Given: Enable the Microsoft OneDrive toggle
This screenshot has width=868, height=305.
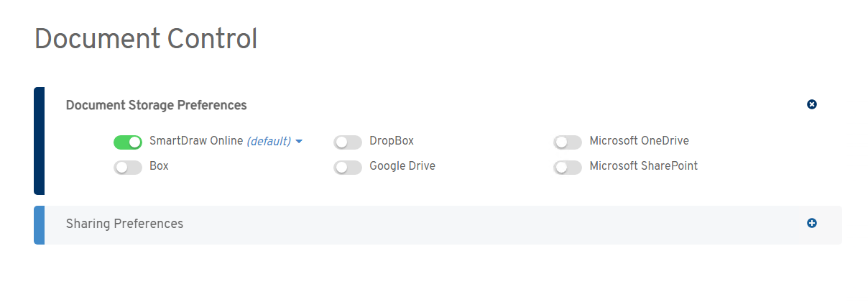Looking at the screenshot, I should (568, 142).
